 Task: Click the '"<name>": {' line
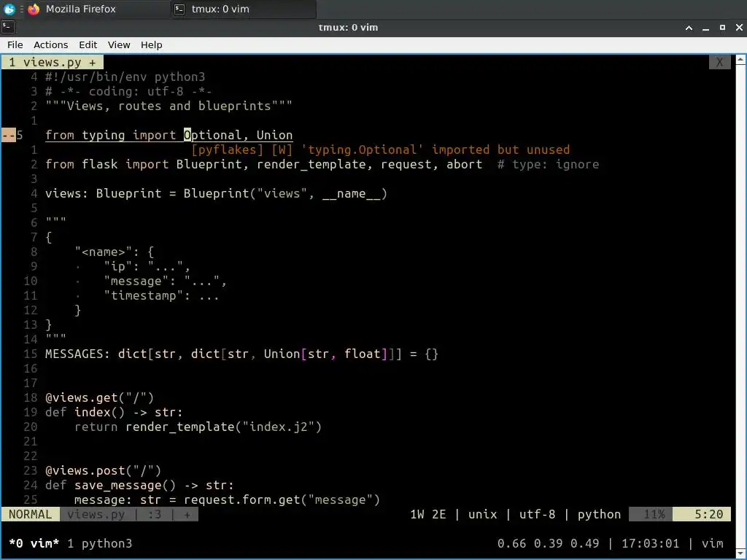click(115, 252)
